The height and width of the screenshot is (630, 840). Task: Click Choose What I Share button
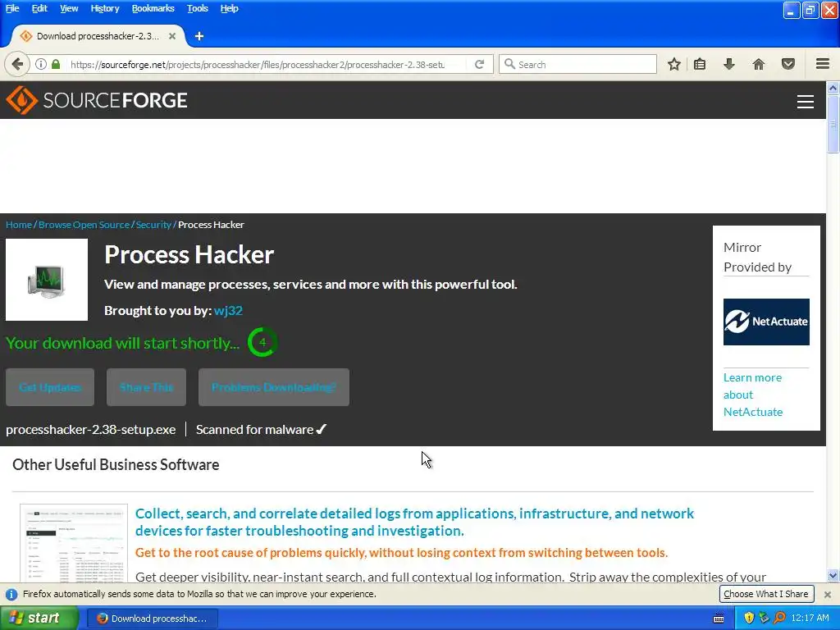(766, 594)
